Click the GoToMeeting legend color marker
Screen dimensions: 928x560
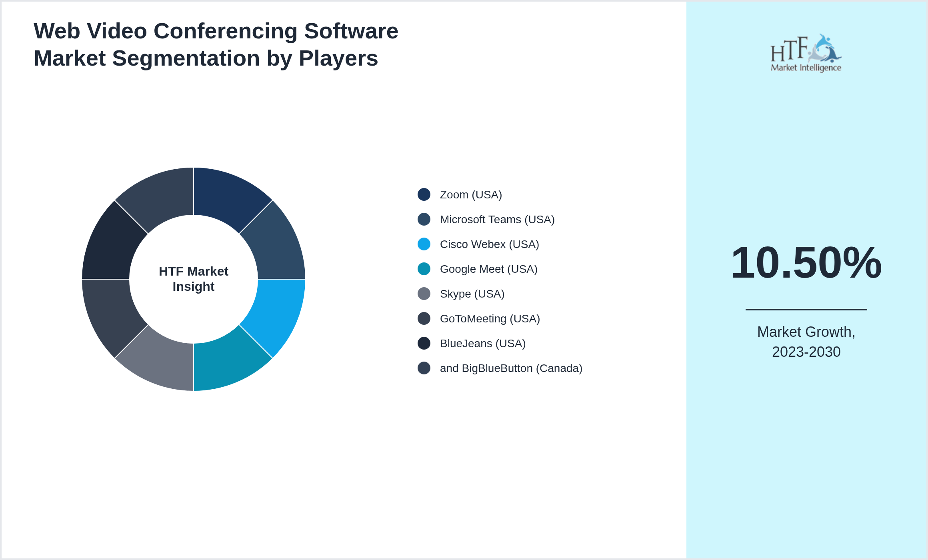click(x=424, y=319)
